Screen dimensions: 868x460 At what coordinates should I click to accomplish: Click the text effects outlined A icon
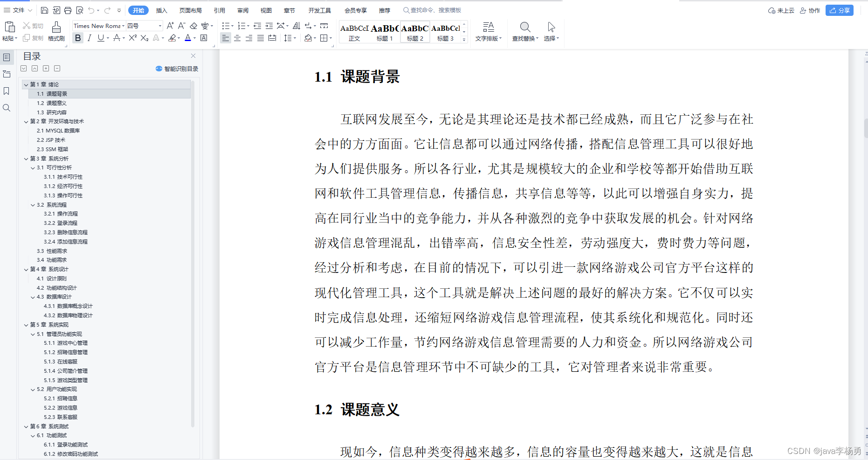pyautogui.click(x=156, y=38)
